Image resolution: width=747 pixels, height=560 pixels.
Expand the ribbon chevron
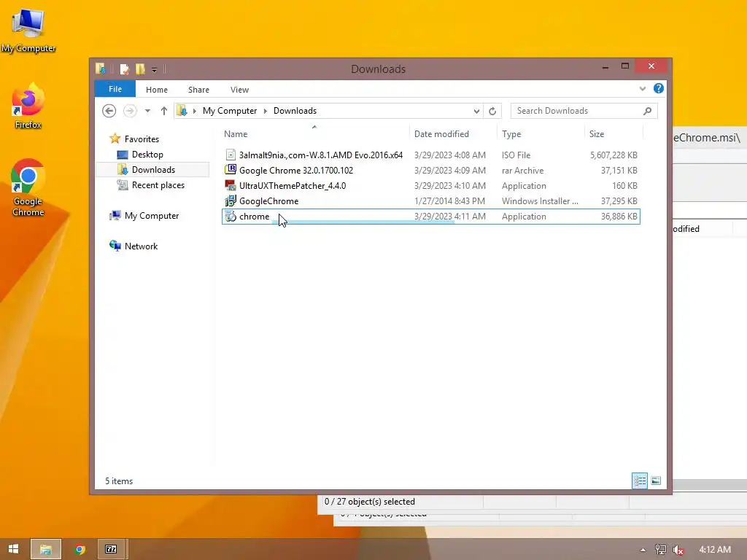tap(642, 89)
